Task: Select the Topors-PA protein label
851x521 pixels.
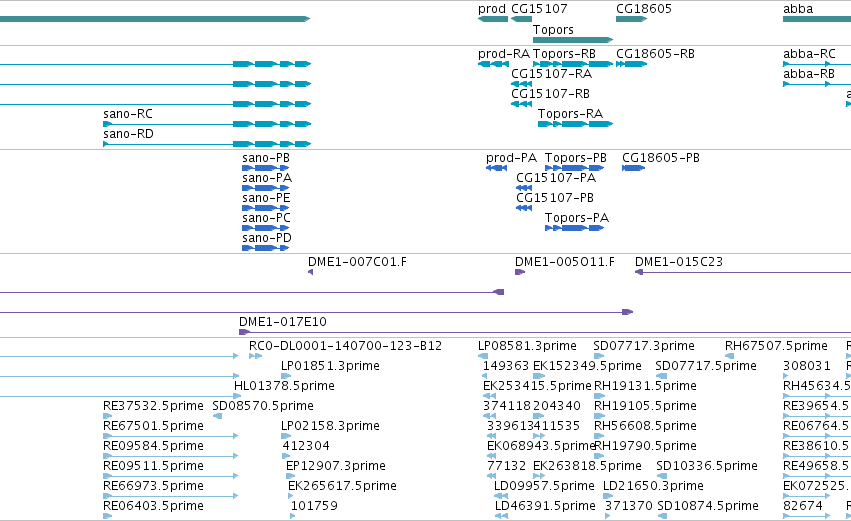Action: point(576,218)
